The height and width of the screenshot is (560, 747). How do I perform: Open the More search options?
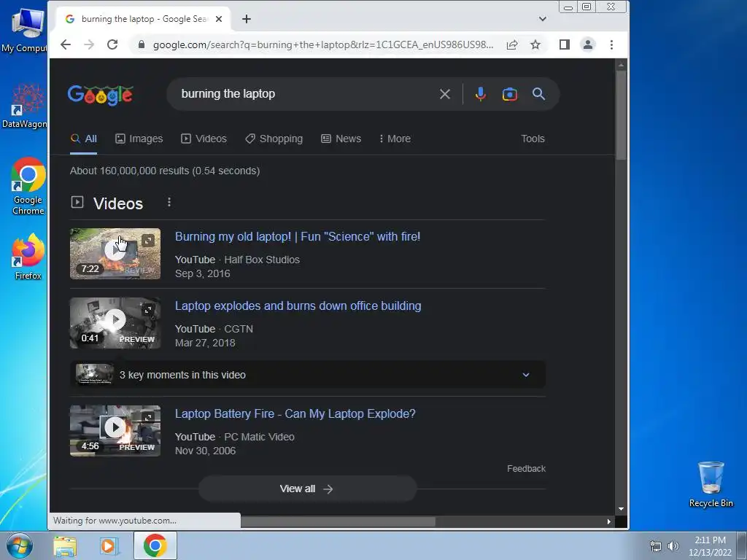395,139
